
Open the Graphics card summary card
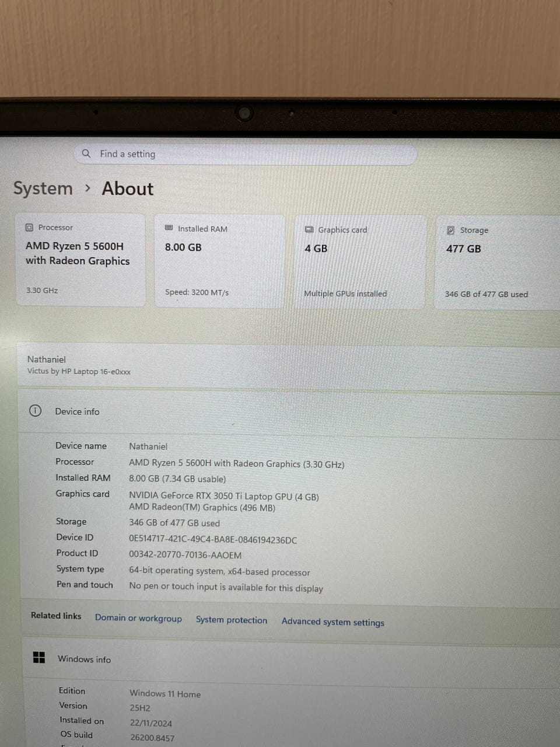click(x=359, y=262)
